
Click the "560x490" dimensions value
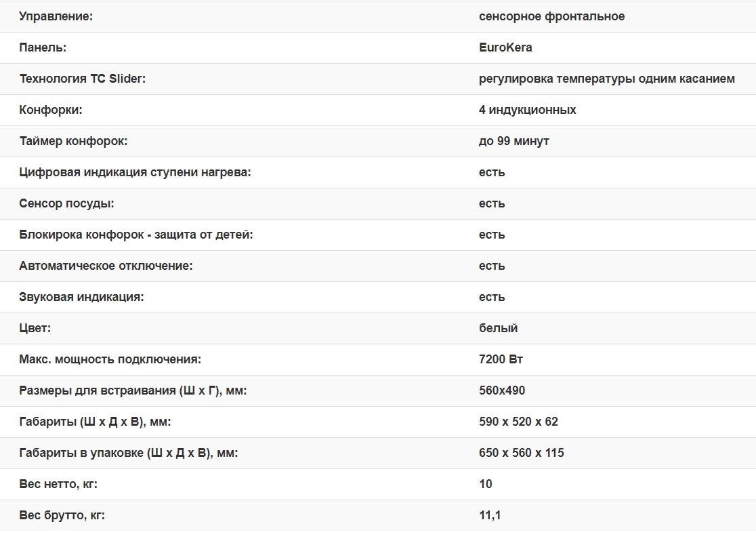coord(502,390)
